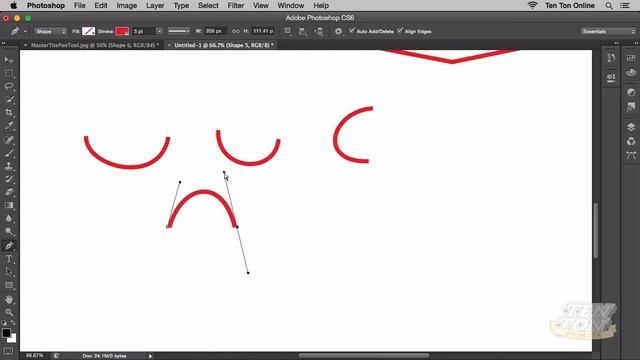Click the vertical canvas scrollbar
The width and height of the screenshot is (640, 360).
click(596, 230)
